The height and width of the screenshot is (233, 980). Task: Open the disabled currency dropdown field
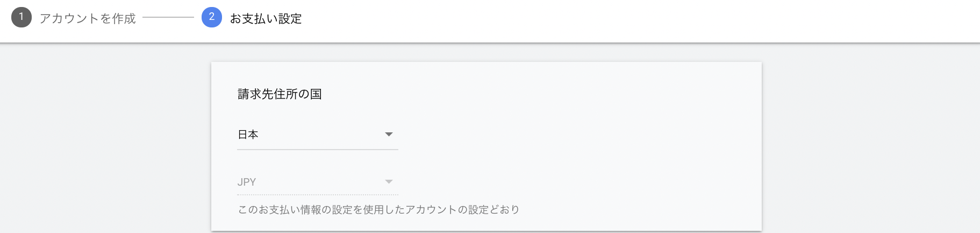pyautogui.click(x=317, y=182)
